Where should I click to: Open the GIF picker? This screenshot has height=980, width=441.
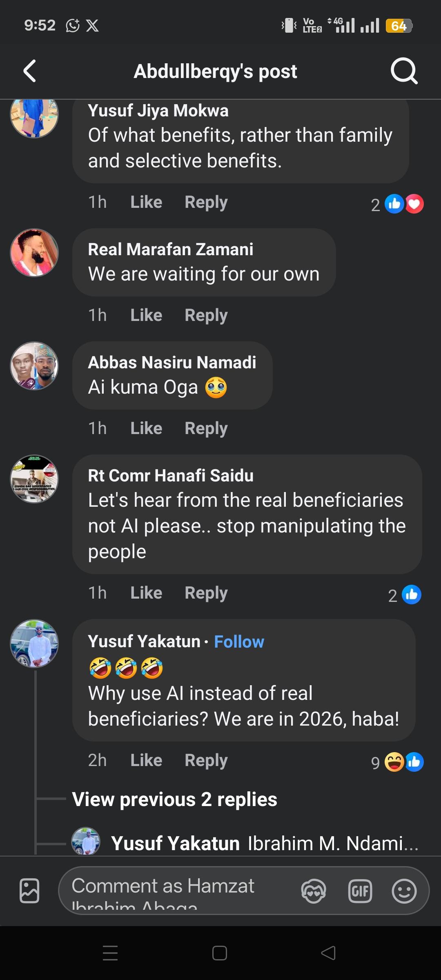360,891
